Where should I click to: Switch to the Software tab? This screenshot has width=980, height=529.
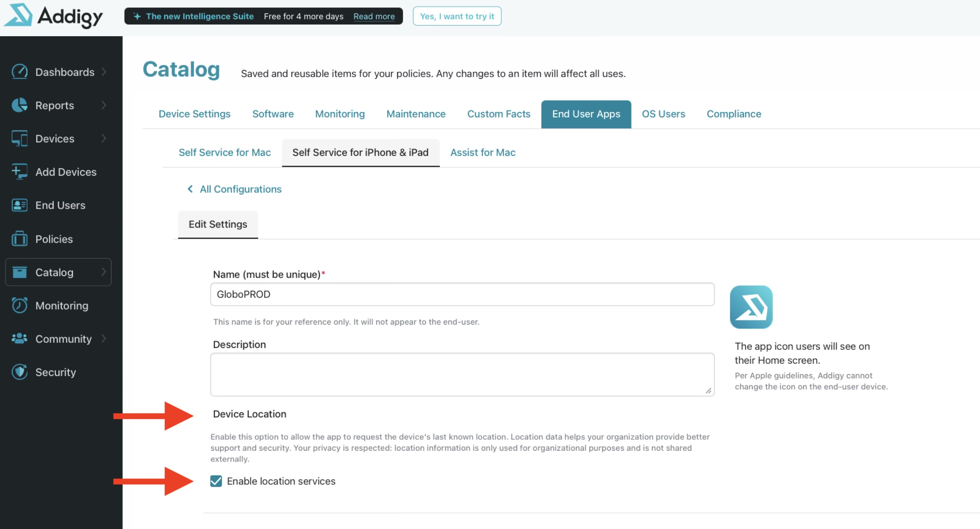coord(273,114)
